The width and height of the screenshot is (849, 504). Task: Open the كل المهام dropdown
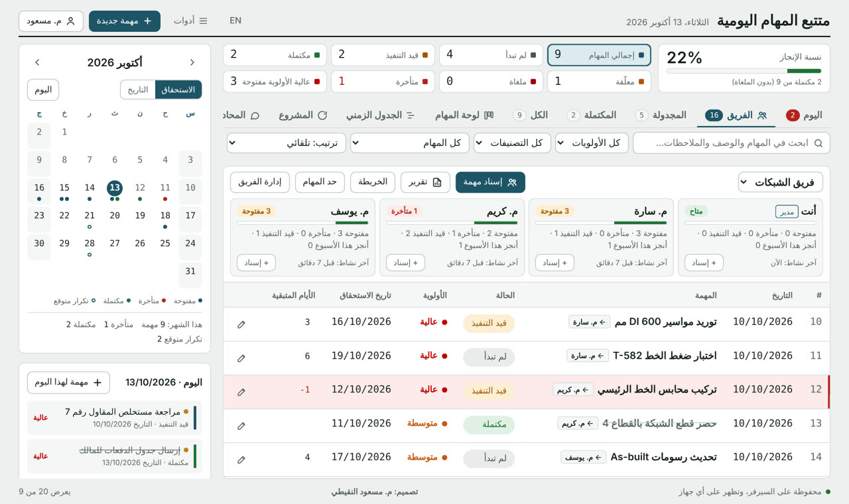pos(410,143)
